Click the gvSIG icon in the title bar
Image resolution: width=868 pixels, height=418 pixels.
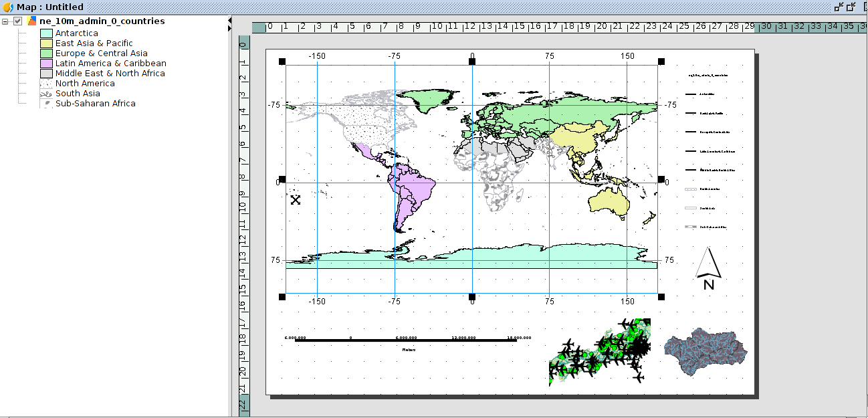tap(8, 7)
